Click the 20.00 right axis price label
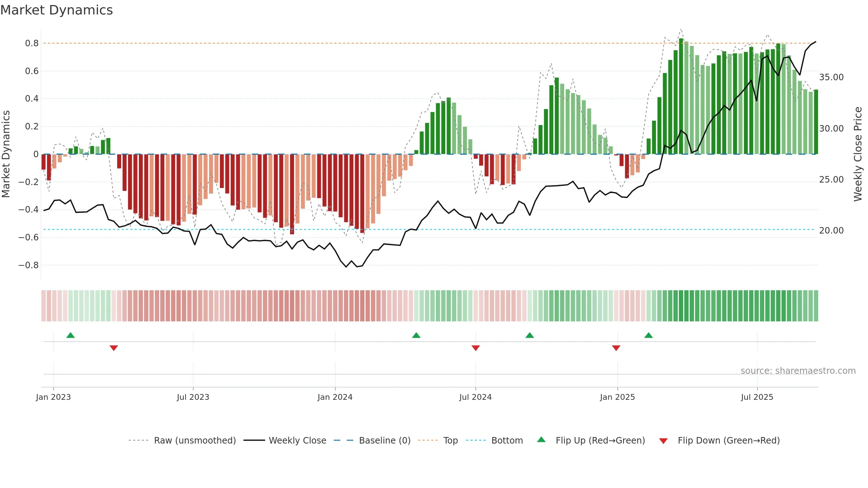 (x=831, y=231)
